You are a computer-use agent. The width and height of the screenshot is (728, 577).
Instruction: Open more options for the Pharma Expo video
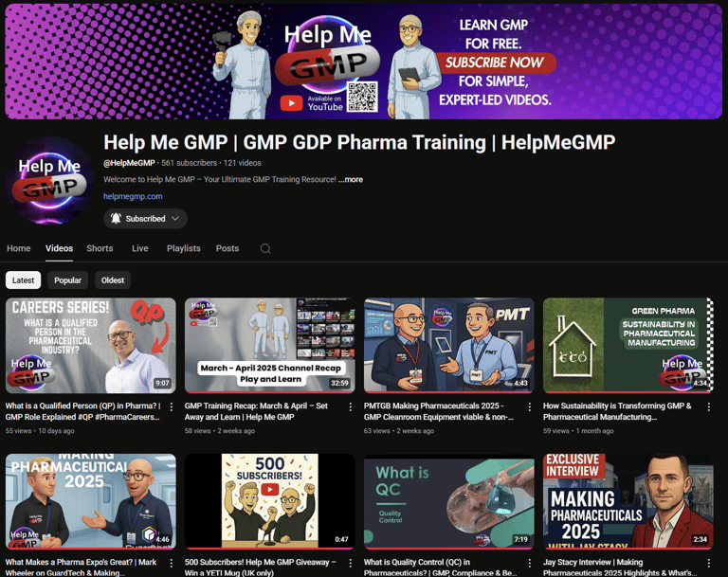click(172, 563)
